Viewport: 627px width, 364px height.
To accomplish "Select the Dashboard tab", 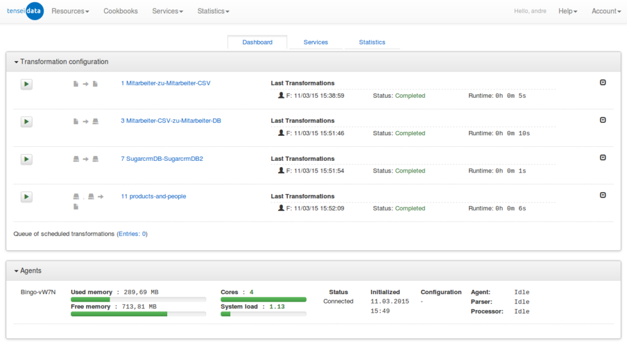I will (x=258, y=42).
